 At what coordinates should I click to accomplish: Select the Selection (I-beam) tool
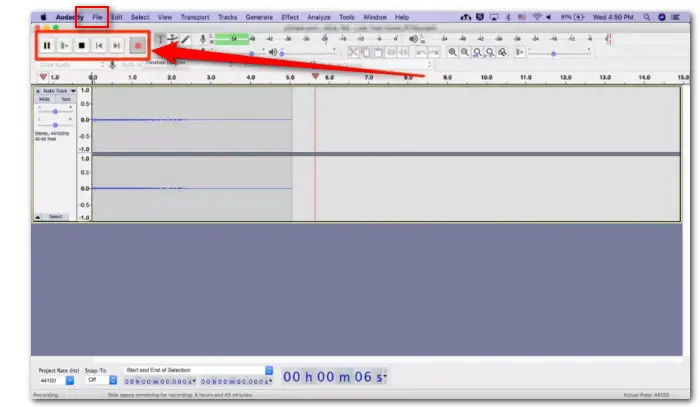(x=160, y=39)
